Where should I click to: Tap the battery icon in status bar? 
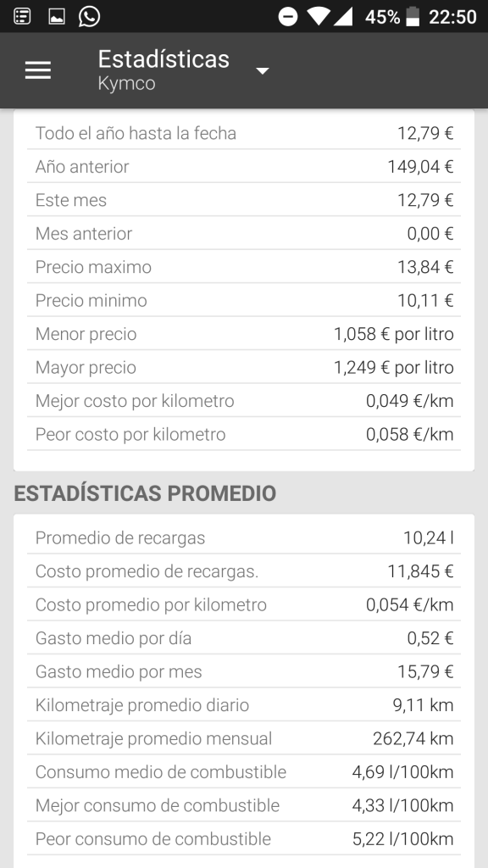point(413,17)
